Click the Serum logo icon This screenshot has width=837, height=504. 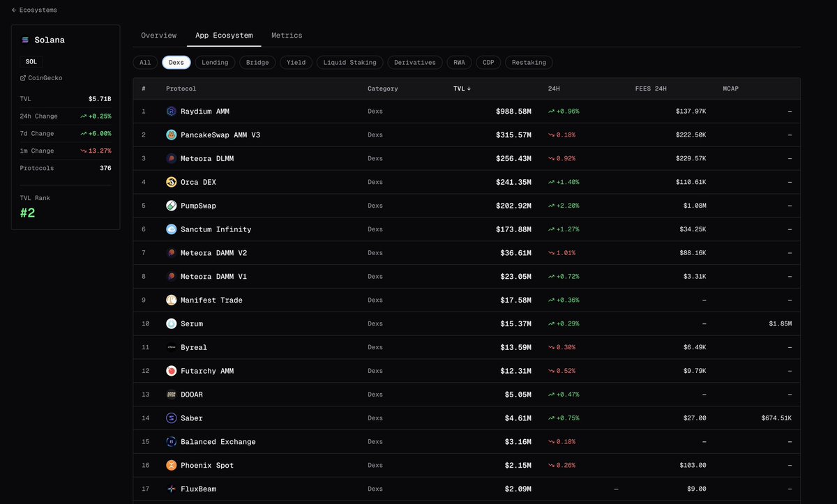172,324
